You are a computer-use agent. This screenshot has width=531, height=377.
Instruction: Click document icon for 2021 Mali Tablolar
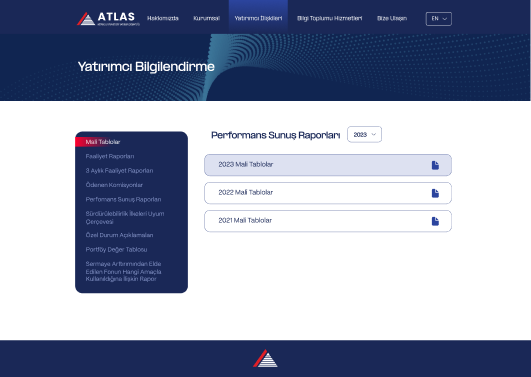point(435,222)
